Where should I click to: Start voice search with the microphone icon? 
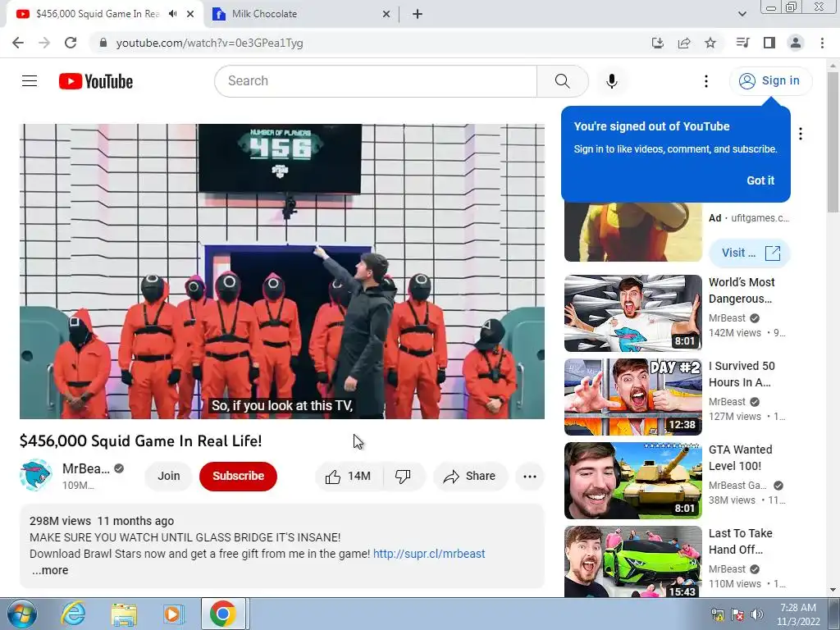point(612,81)
